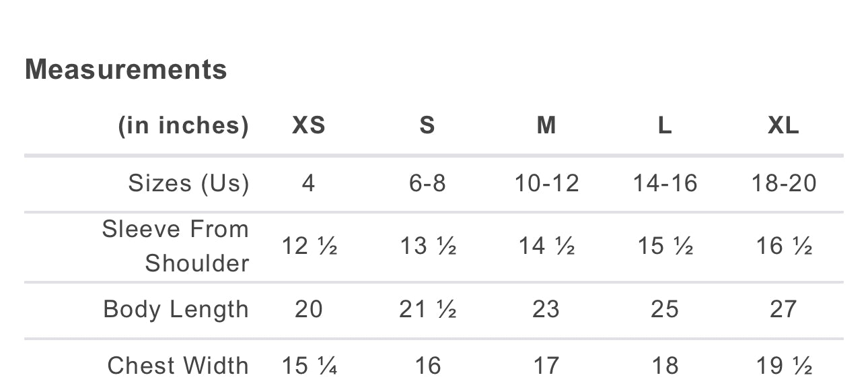Select the L size column header
Image resolution: width=868 pixels, height=392 pixels.
(665, 126)
